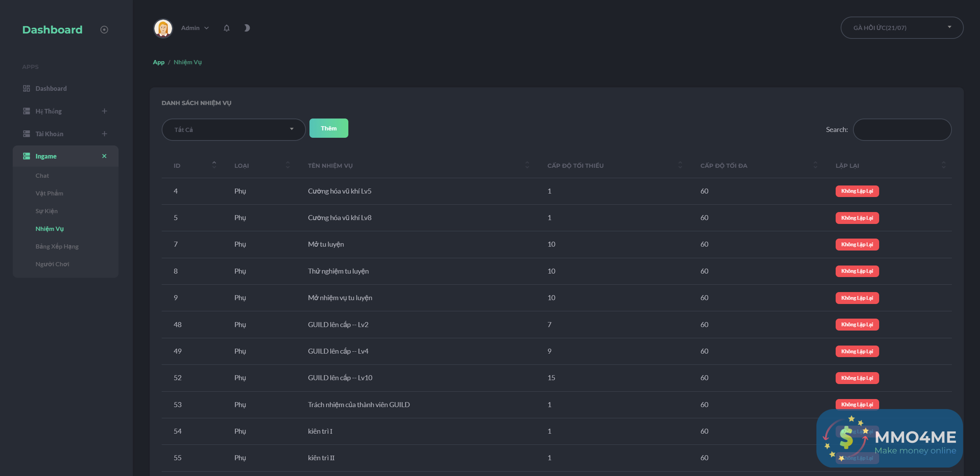Click minimum level 15 in row 52

551,378
